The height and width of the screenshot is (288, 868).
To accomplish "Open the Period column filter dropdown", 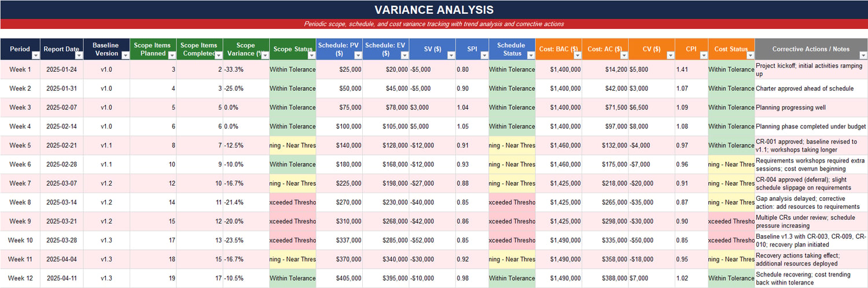I will pyautogui.click(x=35, y=55).
